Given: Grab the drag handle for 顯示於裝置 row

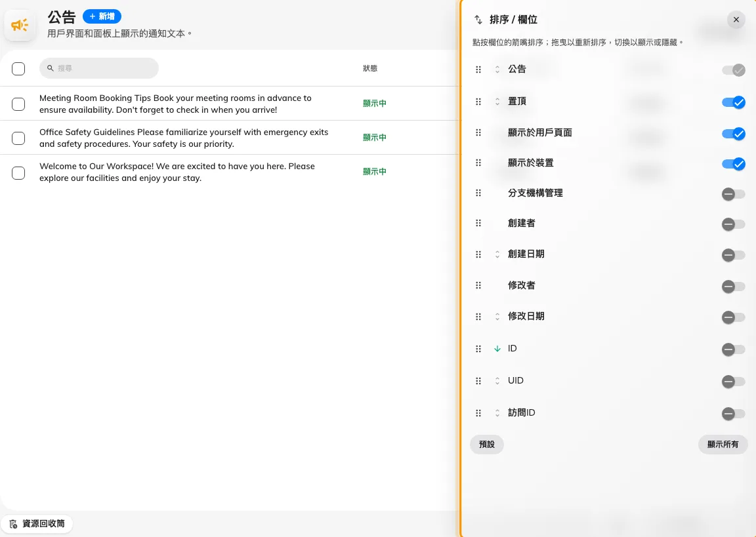Looking at the screenshot, I should 478,163.
